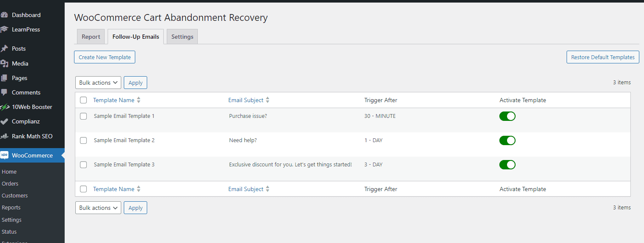Click Create New Template button
644x243 pixels.
[105, 57]
